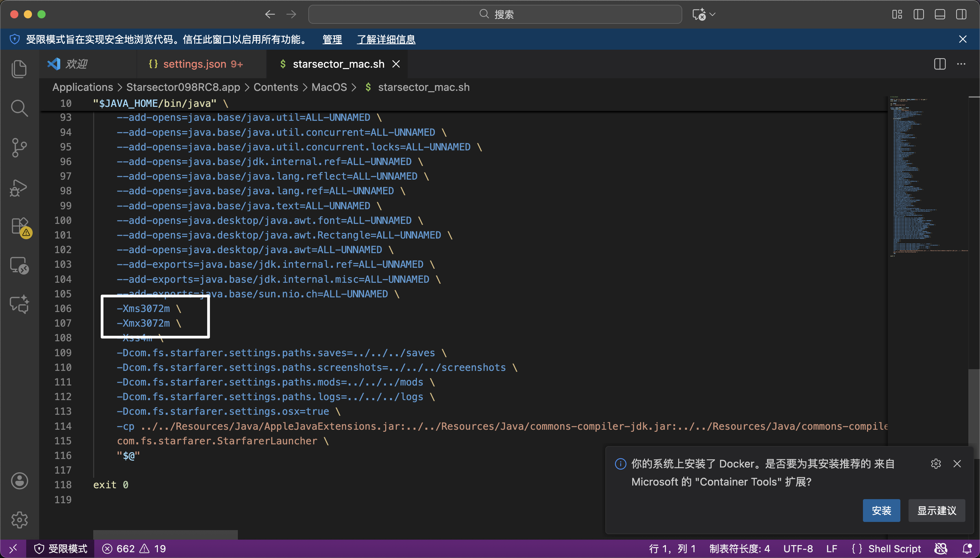Switch to the 欢迎 tab
980x558 pixels.
click(x=76, y=64)
